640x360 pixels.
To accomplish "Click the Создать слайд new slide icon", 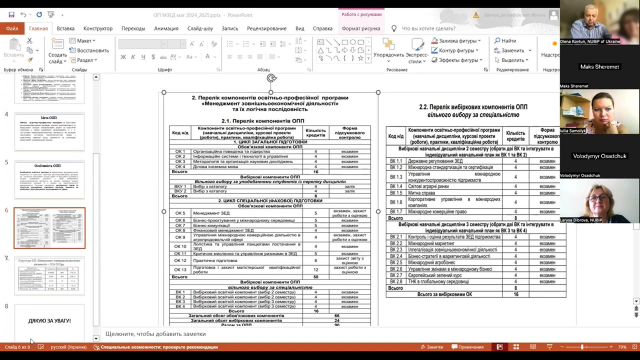I will coord(58,44).
